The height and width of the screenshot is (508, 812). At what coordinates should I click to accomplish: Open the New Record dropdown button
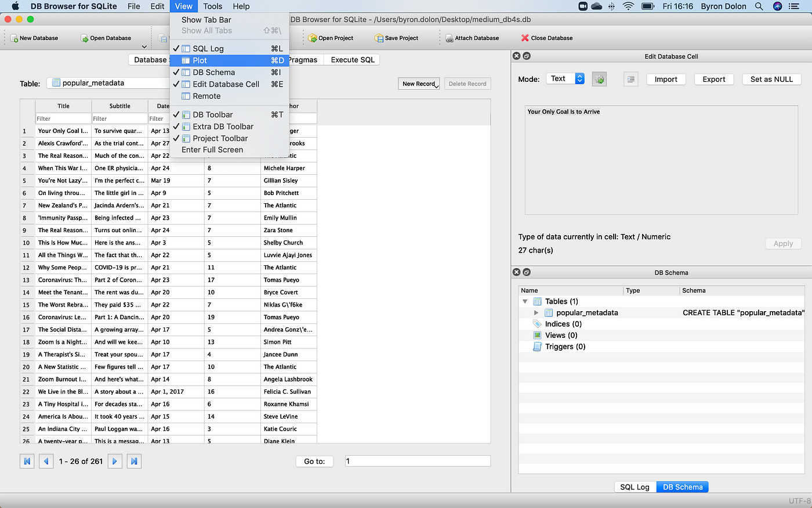pos(419,84)
